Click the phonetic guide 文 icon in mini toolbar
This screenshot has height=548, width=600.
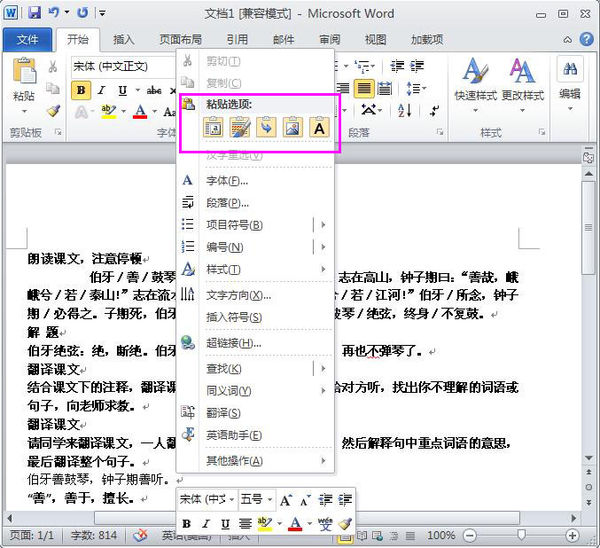(x=325, y=524)
